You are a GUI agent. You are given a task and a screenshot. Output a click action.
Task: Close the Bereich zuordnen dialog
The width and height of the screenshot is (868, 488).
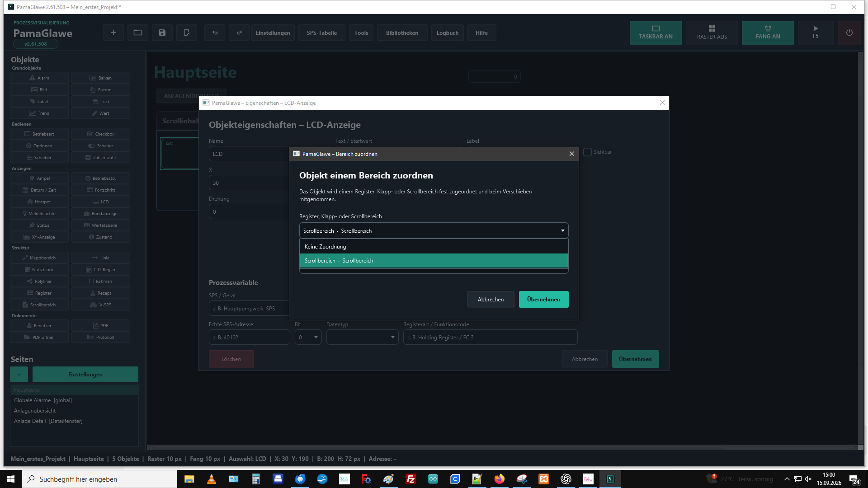coord(571,154)
